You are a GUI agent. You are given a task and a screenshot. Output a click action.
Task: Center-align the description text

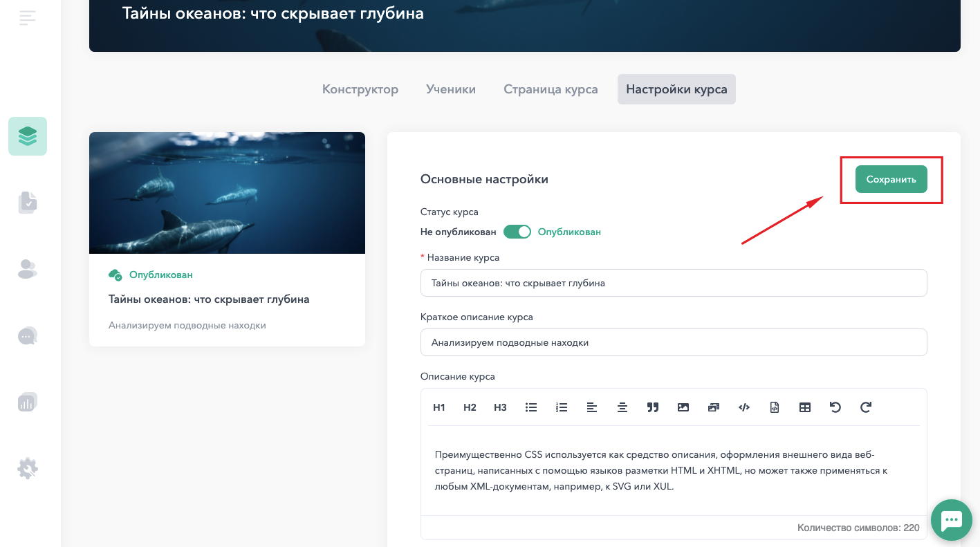tap(622, 407)
